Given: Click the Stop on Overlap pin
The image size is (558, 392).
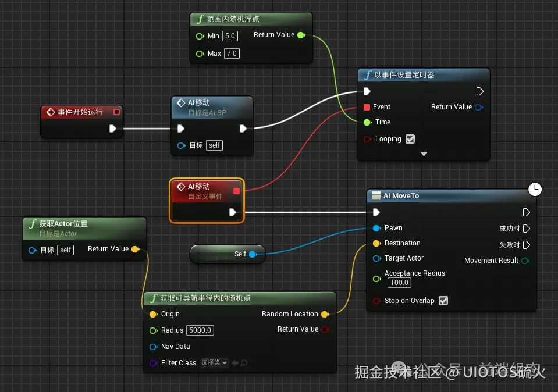Looking at the screenshot, I should click(x=377, y=301).
